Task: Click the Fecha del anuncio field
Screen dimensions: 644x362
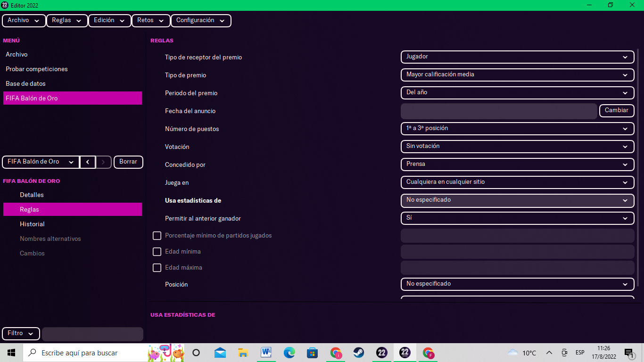Action: [499, 111]
